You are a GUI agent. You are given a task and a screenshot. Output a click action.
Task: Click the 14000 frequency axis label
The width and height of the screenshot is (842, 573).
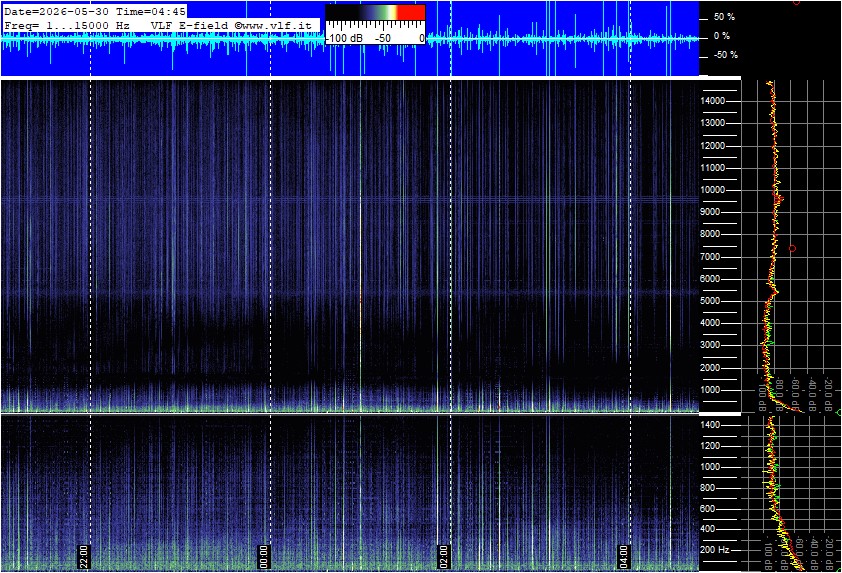tap(713, 101)
